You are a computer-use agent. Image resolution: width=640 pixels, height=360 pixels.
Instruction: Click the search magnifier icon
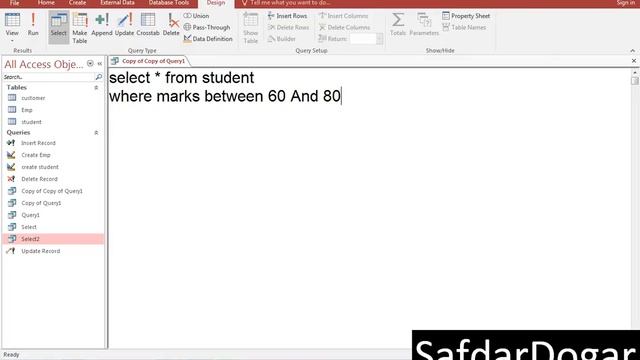(98, 77)
